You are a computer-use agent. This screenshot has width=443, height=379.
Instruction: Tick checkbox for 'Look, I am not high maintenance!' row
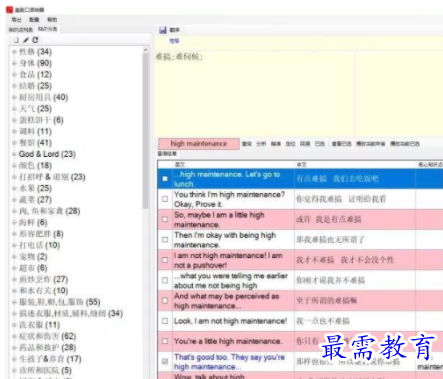tap(165, 321)
